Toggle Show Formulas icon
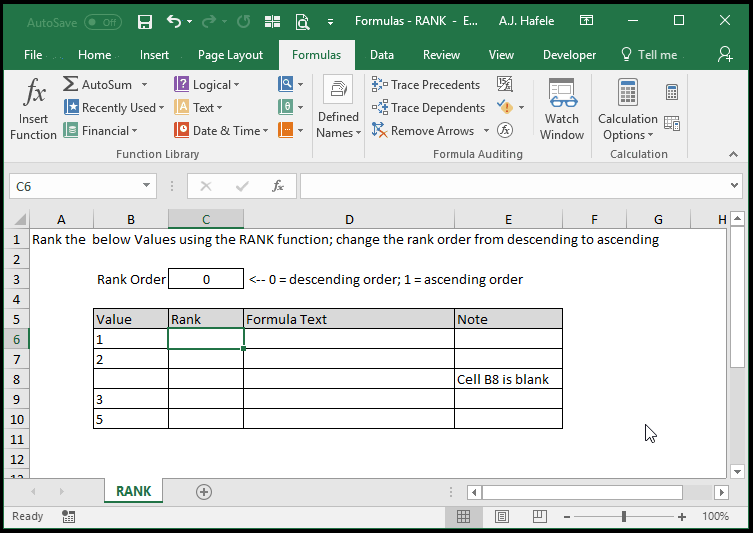The width and height of the screenshot is (753, 533). (505, 84)
